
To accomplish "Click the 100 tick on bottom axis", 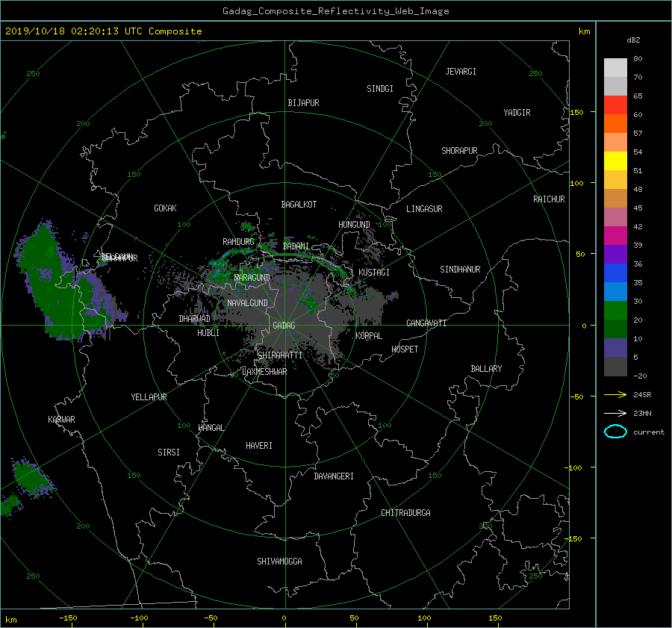I will 424,618.
